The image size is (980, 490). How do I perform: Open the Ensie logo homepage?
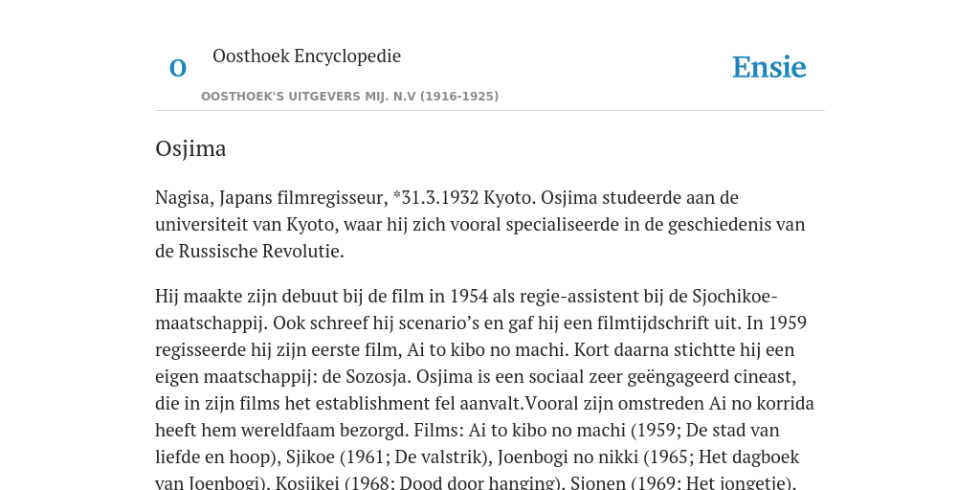coord(769,67)
